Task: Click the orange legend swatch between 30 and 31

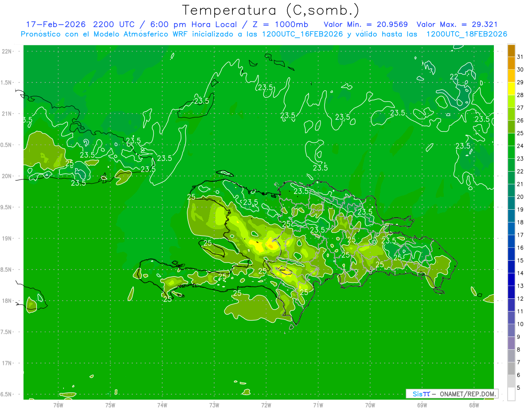Action: pyautogui.click(x=511, y=63)
